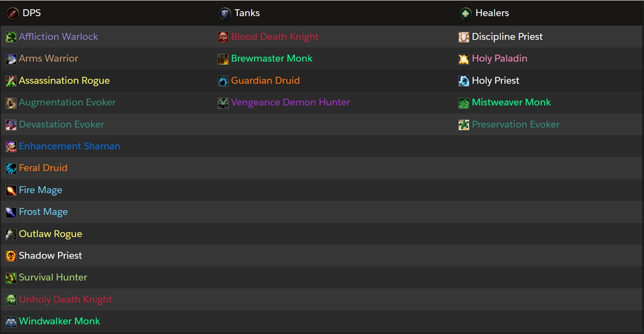
Task: Open the Enhancement Shaman guide link
Action: tap(69, 146)
